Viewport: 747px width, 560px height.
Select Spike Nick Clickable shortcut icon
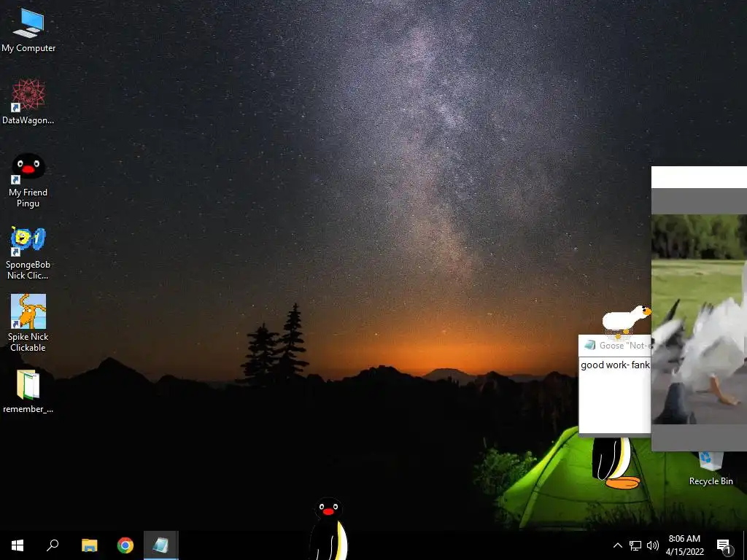(28, 323)
